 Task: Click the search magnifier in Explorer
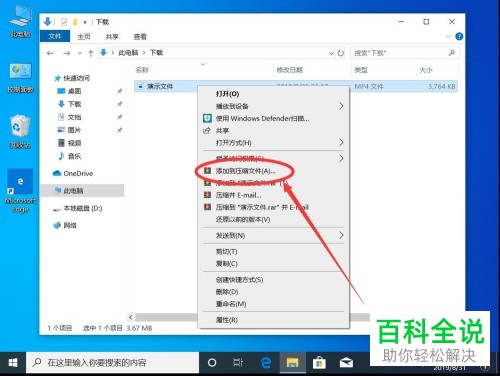click(x=452, y=53)
